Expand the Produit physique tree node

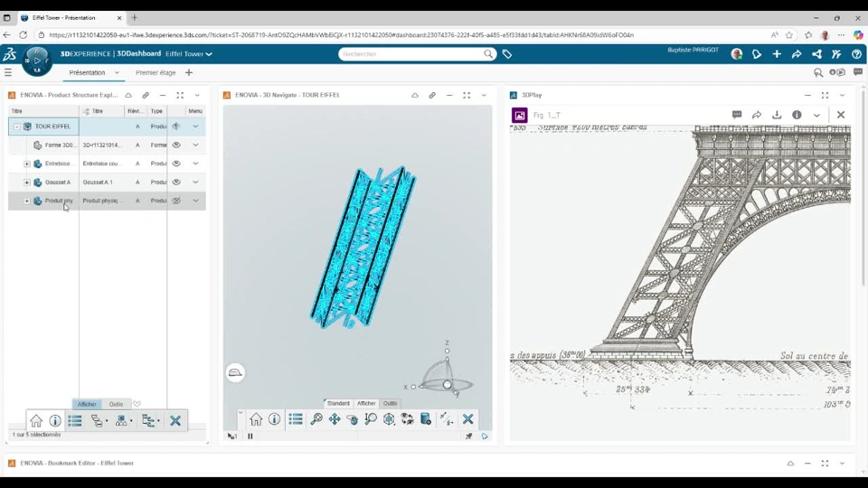point(26,201)
